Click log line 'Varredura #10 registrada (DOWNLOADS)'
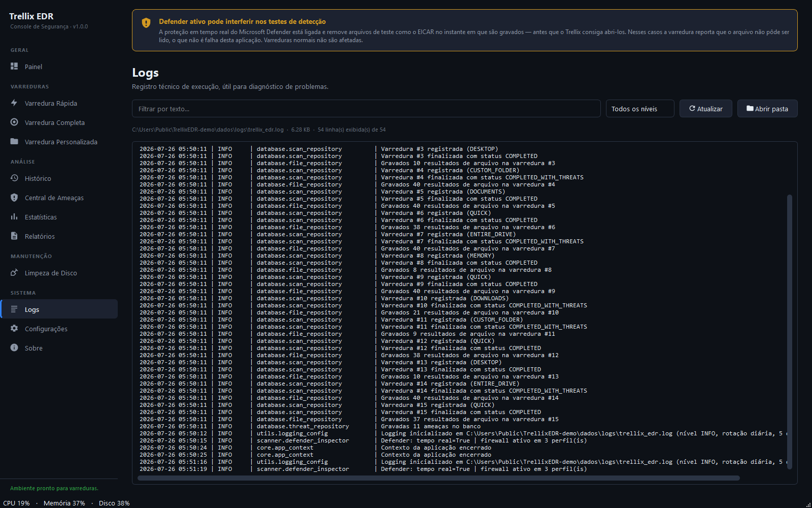 point(445,298)
